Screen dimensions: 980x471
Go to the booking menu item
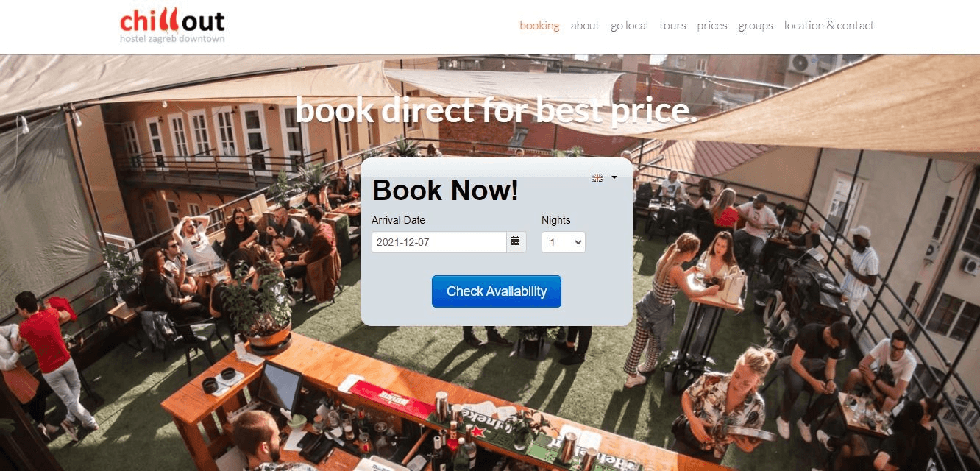(x=539, y=26)
